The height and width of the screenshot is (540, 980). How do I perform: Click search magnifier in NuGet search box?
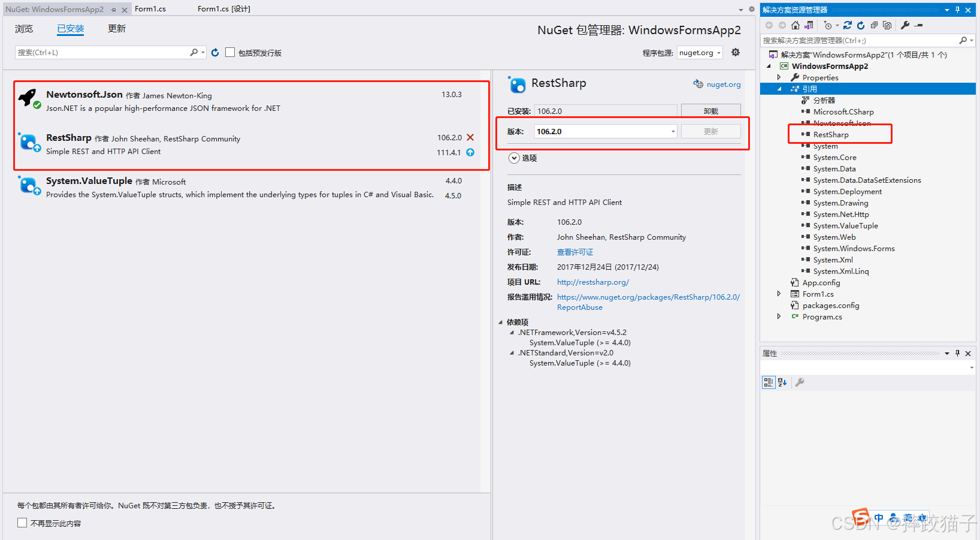(x=194, y=53)
